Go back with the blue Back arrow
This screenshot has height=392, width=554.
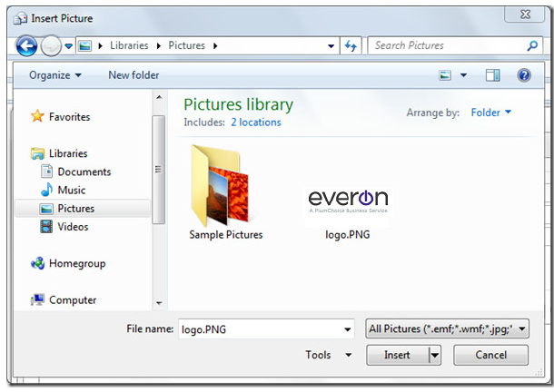click(x=26, y=46)
